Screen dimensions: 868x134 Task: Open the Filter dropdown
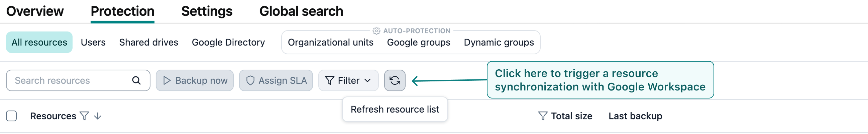(x=348, y=80)
